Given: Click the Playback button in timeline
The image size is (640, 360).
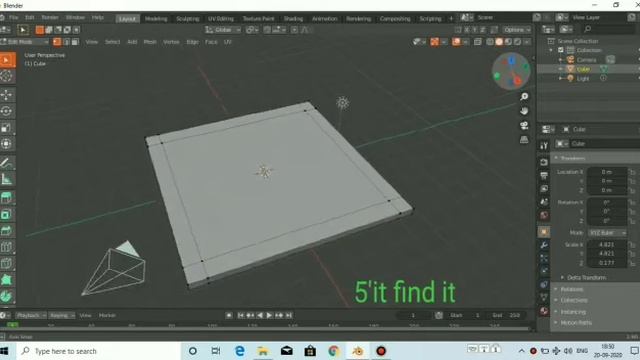Looking at the screenshot, I should pyautogui.click(x=31, y=315).
